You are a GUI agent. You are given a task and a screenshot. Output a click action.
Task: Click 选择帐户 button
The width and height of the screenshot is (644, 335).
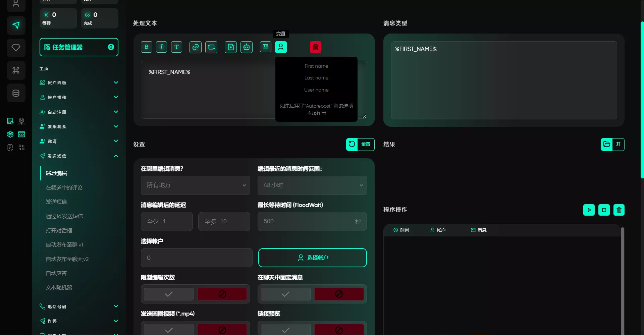[313, 258]
